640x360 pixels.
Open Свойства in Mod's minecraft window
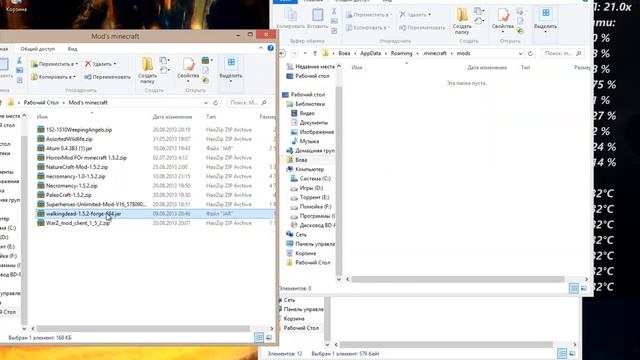188,70
